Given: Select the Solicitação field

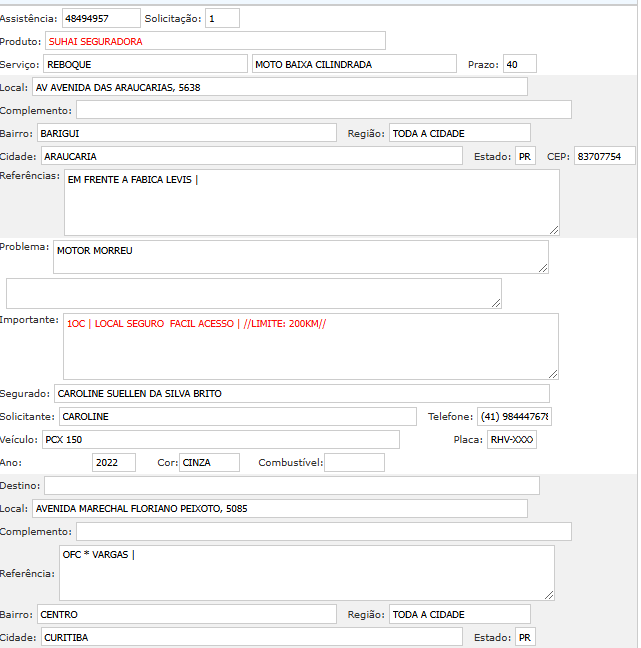Looking at the screenshot, I should [222, 19].
